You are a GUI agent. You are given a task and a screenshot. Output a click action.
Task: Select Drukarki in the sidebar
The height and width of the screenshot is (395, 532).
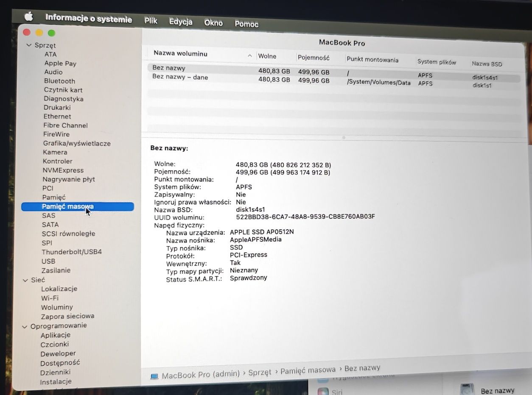[57, 108]
